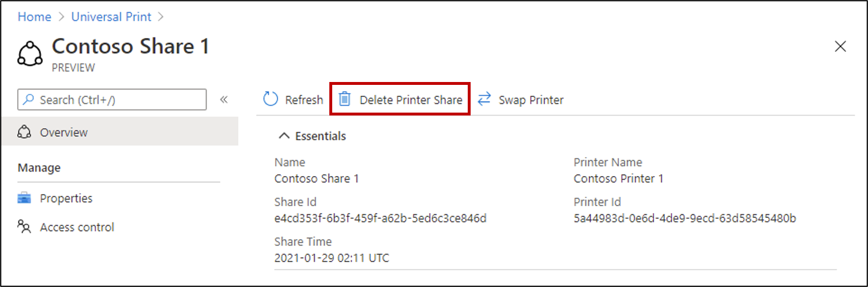Click the Access control people icon
The image size is (868, 287).
pyautogui.click(x=24, y=227)
